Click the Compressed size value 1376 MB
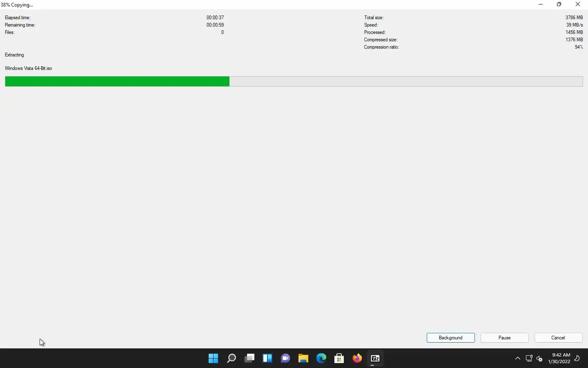 [x=574, y=40]
